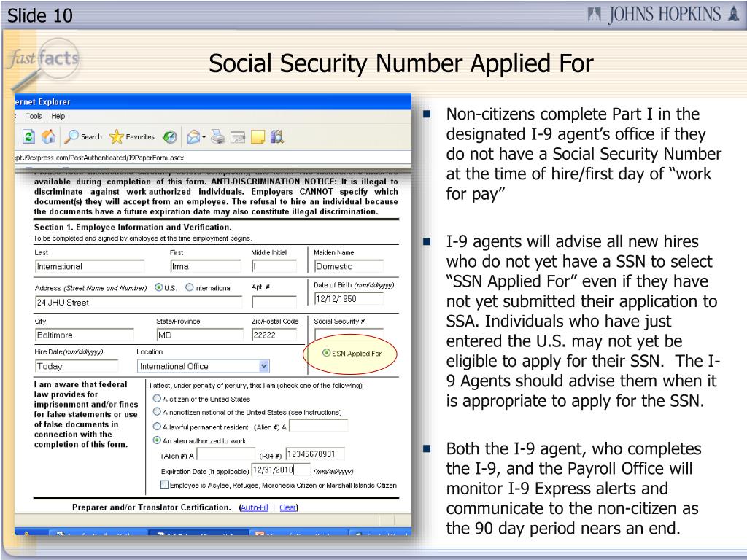The image size is (747, 560).
Task: Open browsing History icon
Action: coord(169,137)
